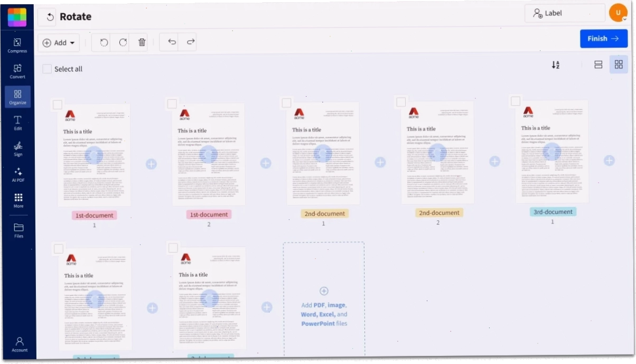Click the yellow 2nd-document label under page 2
The height and width of the screenshot is (364, 636).
439,213
